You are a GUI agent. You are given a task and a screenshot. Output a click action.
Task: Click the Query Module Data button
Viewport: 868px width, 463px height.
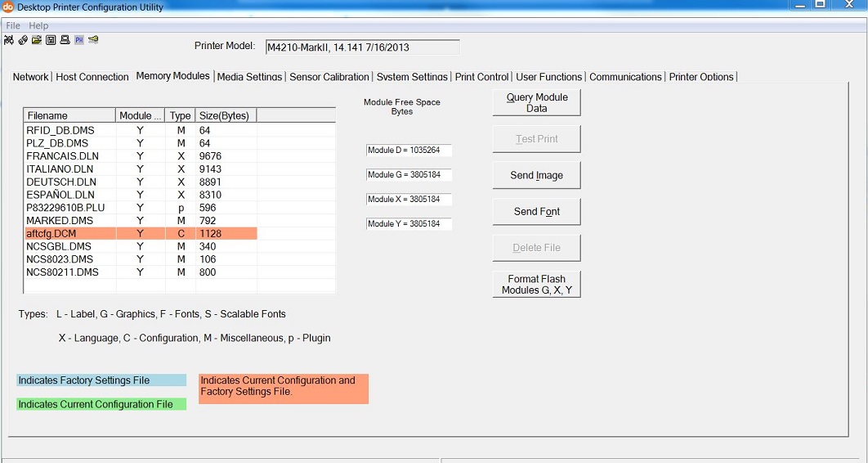[536, 102]
